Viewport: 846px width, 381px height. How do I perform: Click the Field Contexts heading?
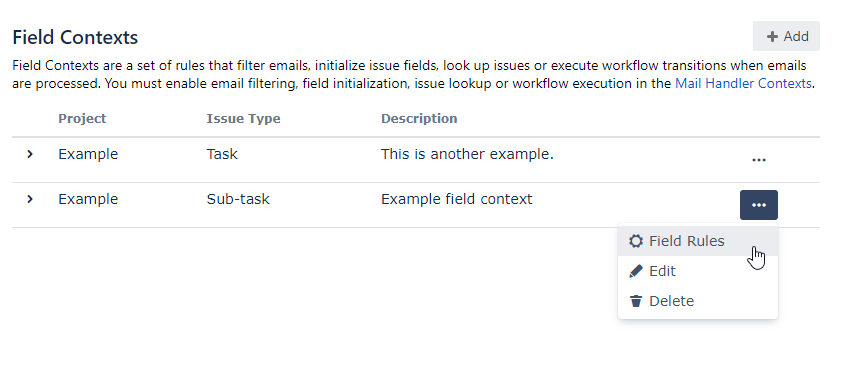(x=75, y=37)
